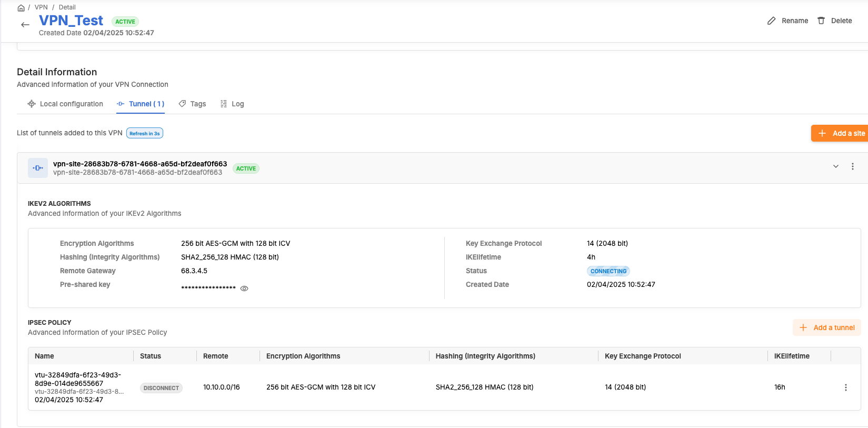This screenshot has height=428, width=868.
Task: Click the Name column header
Action: 45,356
